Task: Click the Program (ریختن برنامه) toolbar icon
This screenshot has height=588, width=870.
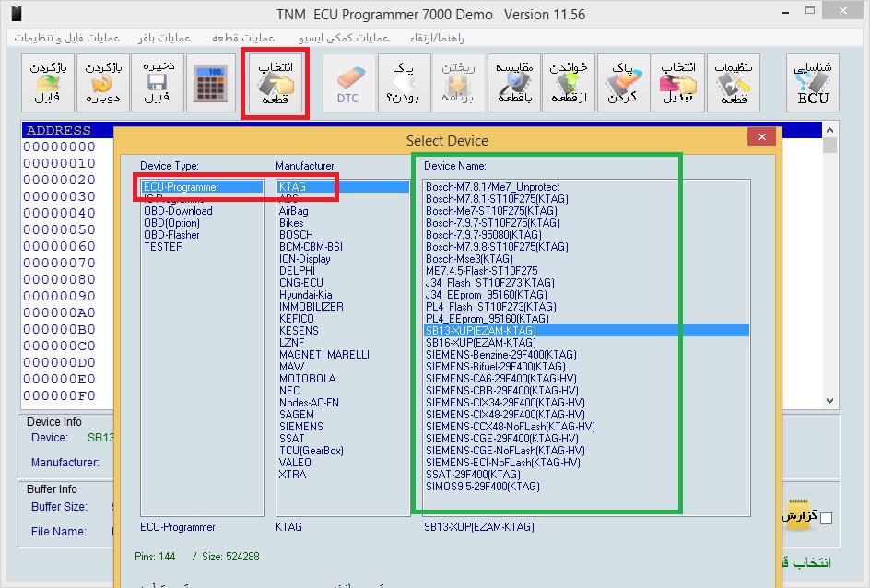Action: [x=458, y=83]
